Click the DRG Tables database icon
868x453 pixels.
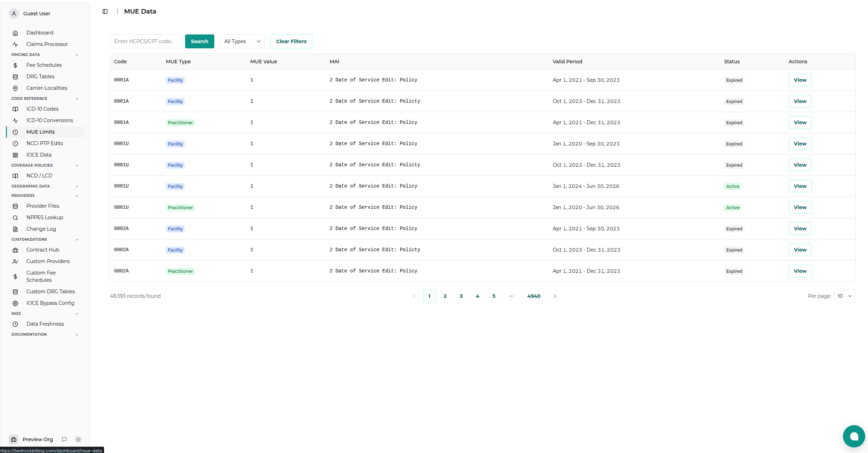(x=15, y=77)
